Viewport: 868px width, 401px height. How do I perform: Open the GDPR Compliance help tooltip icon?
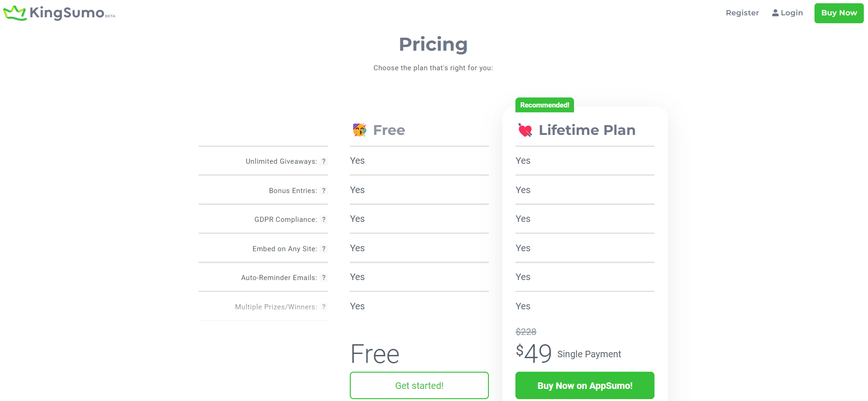click(324, 220)
